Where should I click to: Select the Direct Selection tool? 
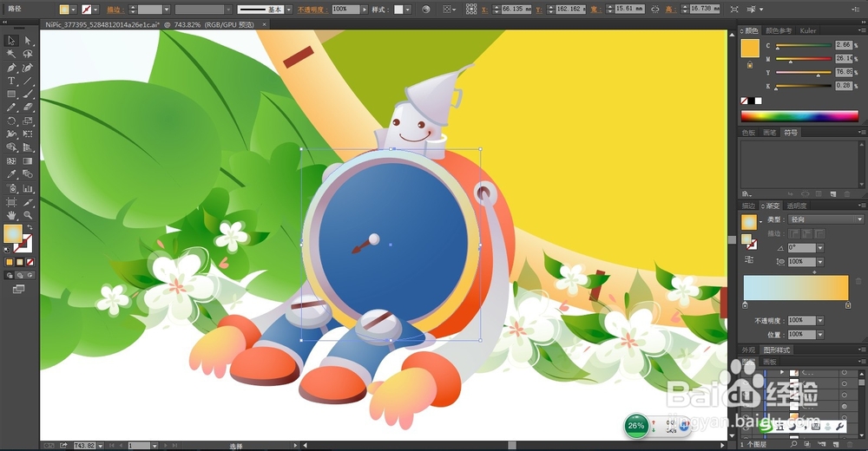(28, 41)
